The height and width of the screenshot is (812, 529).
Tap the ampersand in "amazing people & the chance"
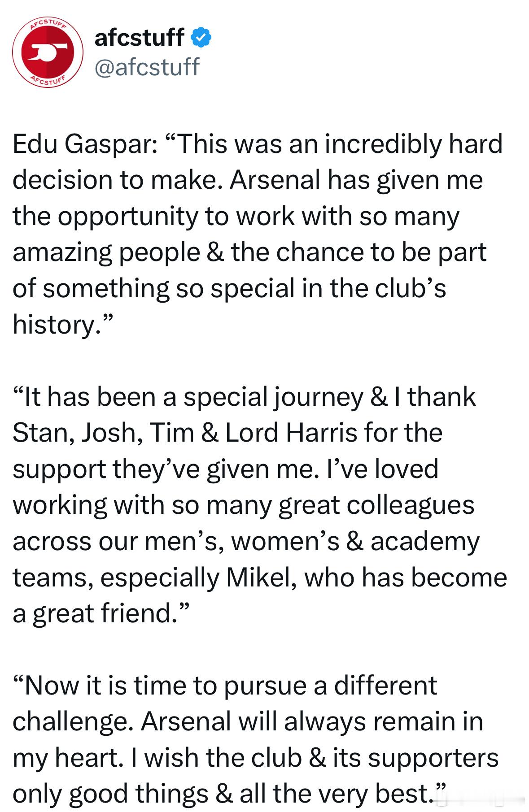[x=215, y=252]
